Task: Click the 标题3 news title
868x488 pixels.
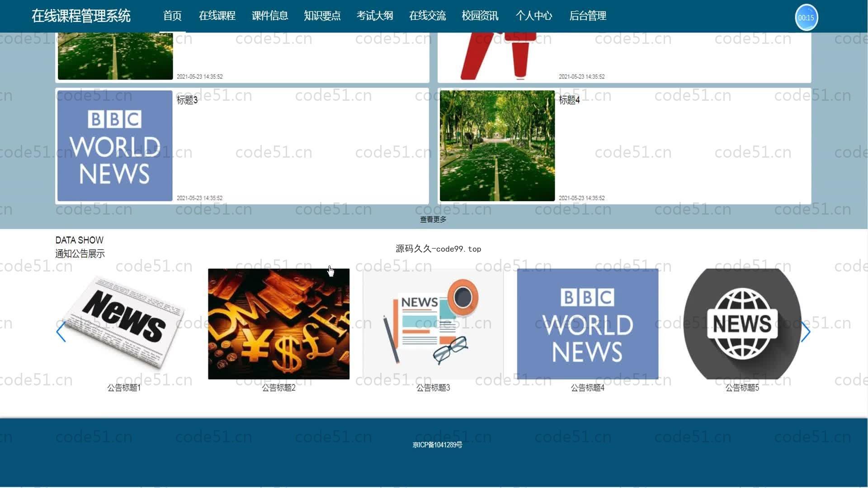Action: (187, 100)
